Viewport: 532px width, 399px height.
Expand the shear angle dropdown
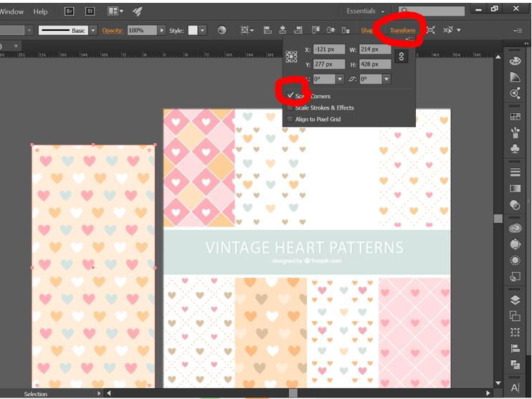click(386, 79)
